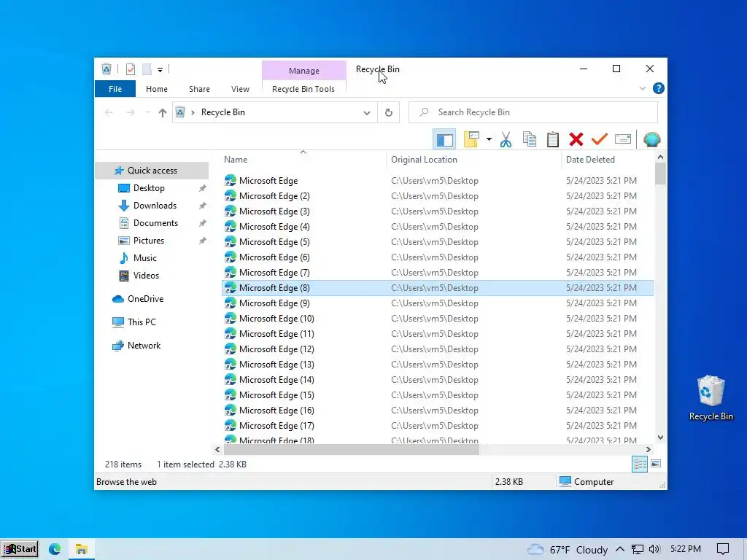Viewport: 747px width, 560px height.
Task: Toggle the navigation pane toolbar button
Action: point(444,139)
